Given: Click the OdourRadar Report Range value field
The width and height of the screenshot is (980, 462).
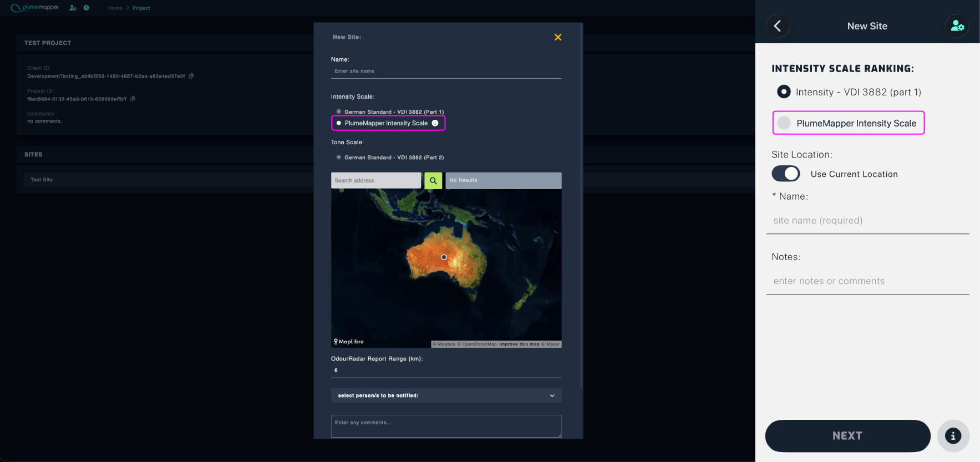Looking at the screenshot, I should 446,370.
